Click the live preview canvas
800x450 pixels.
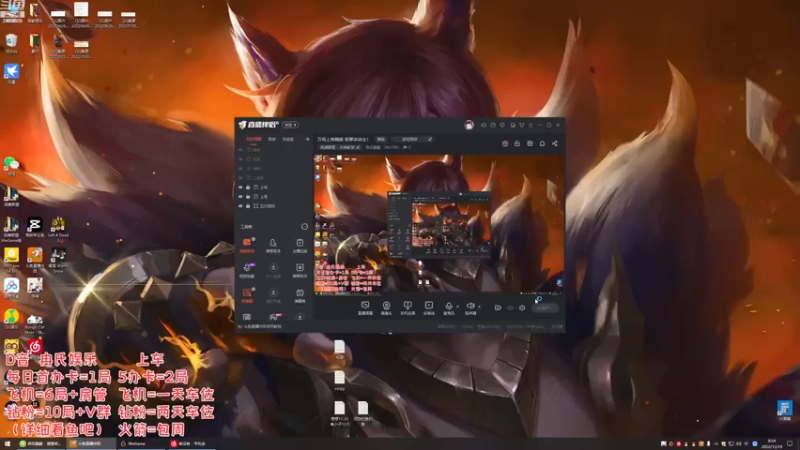click(439, 224)
